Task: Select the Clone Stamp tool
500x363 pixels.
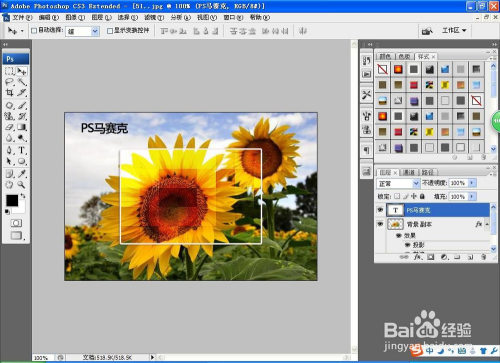Action: (10, 116)
